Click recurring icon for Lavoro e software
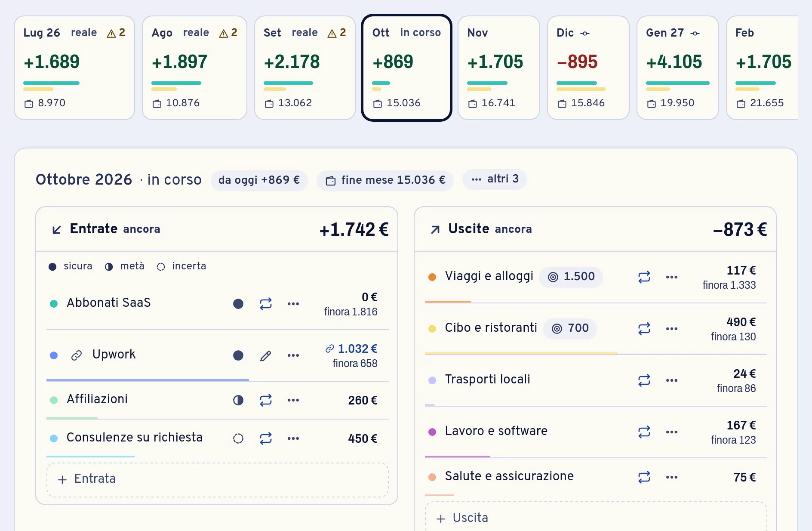The height and width of the screenshot is (531, 812). click(x=644, y=432)
